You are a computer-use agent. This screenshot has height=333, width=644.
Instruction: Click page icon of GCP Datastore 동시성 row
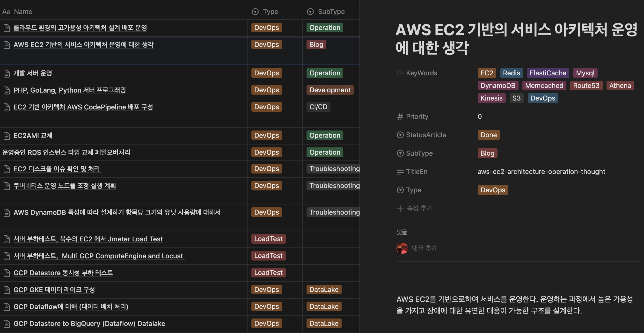7,273
